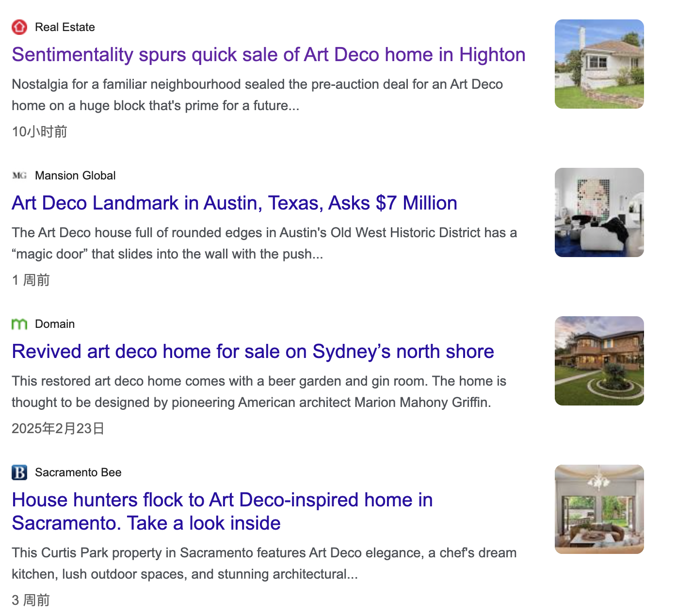Click the "Sacramento Bee" source name
This screenshot has width=677, height=616.
pos(78,472)
